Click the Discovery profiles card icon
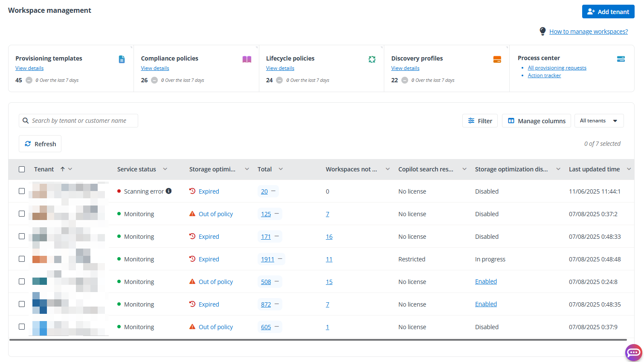644x362 pixels. [x=497, y=59]
